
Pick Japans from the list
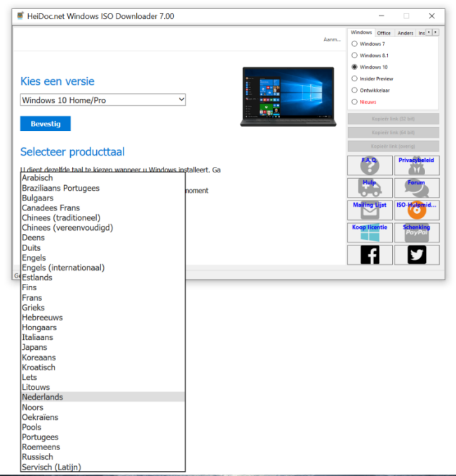pyautogui.click(x=103, y=347)
